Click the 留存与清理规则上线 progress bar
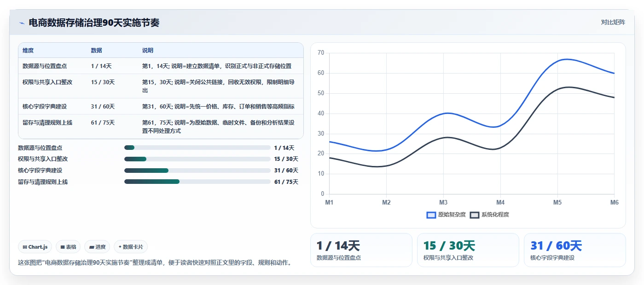Viewport: 644px width, 285px height. [197, 182]
